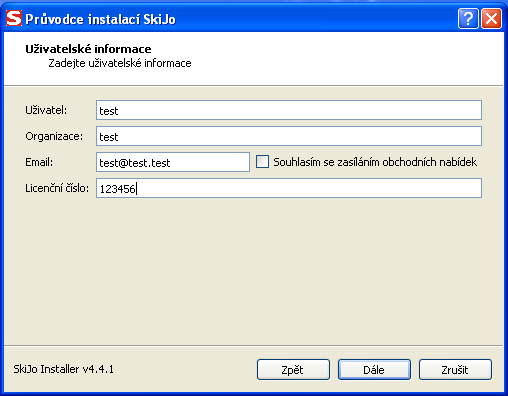The image size is (508, 396).
Task: Continue with the Dále button
Action: [374, 369]
